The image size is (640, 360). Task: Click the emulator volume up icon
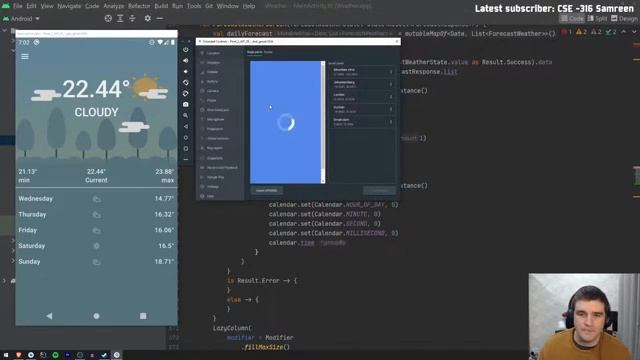[186, 60]
